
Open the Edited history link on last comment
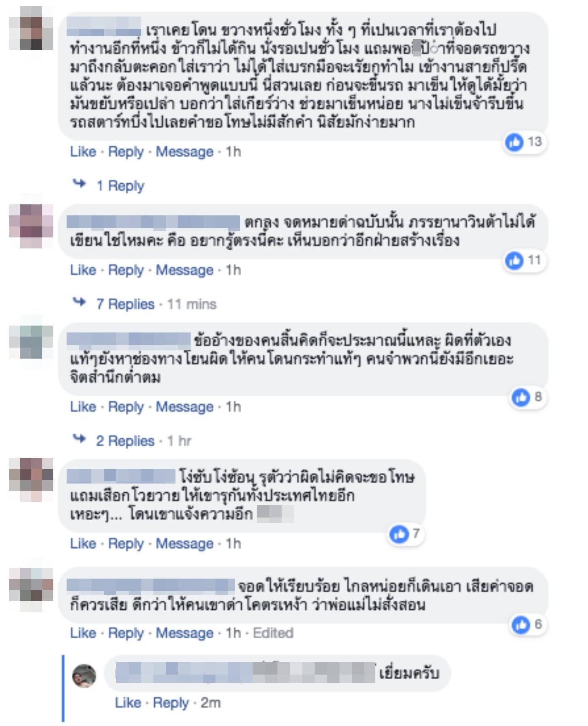[x=273, y=633]
